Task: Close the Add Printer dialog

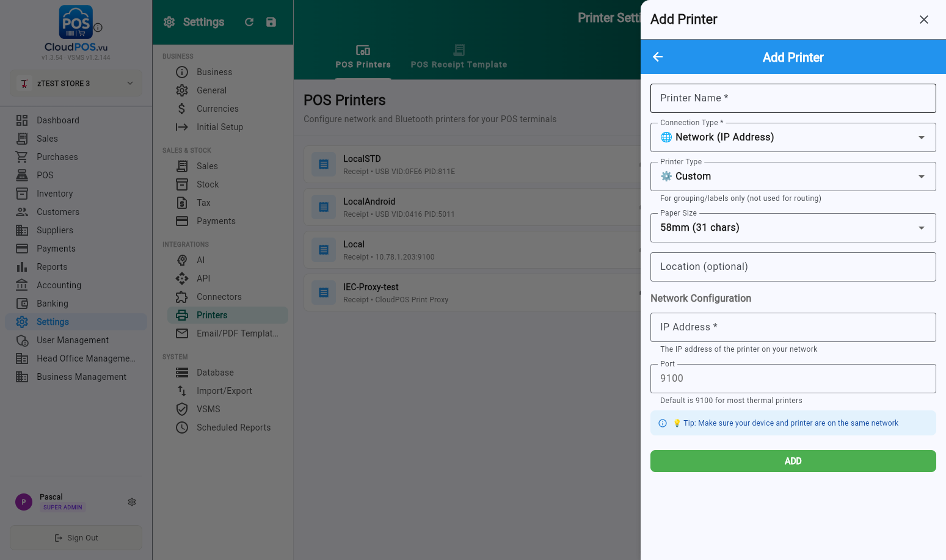Action: 924,20
